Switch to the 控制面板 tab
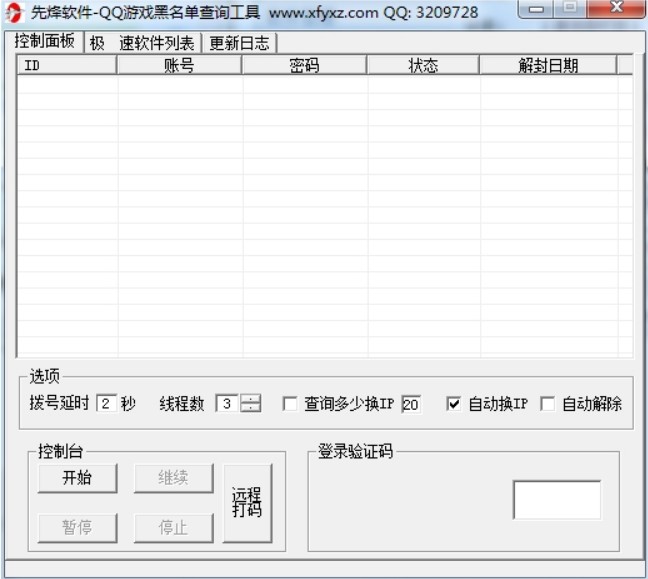Screen dimensions: 648x579 [x=44, y=41]
